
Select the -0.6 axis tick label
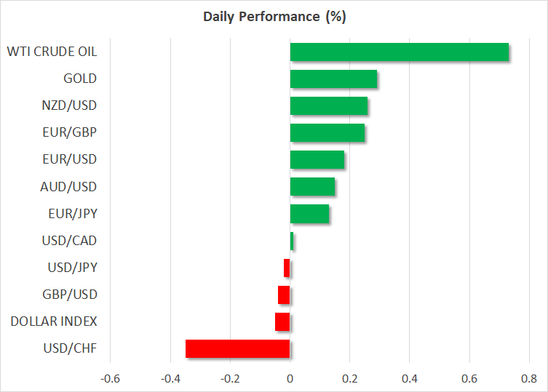(x=110, y=379)
